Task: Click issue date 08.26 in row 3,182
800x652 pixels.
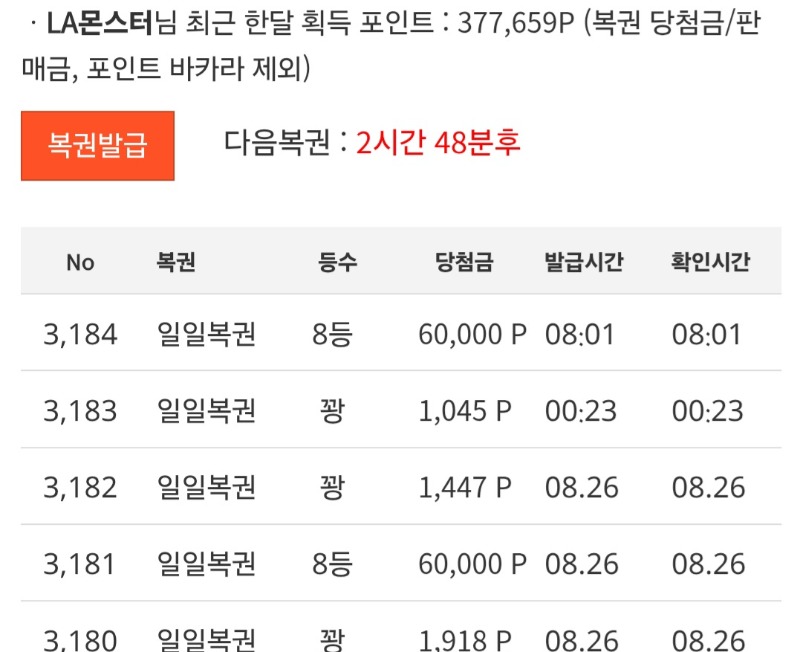Action: [582, 488]
